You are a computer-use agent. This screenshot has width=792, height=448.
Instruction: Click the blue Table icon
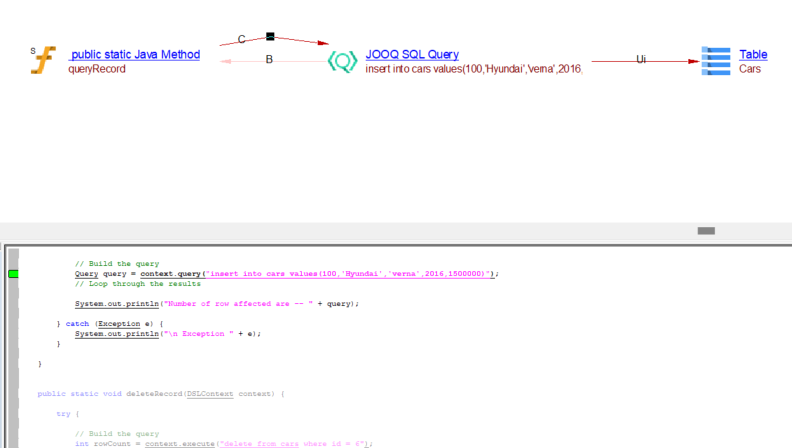tap(716, 61)
